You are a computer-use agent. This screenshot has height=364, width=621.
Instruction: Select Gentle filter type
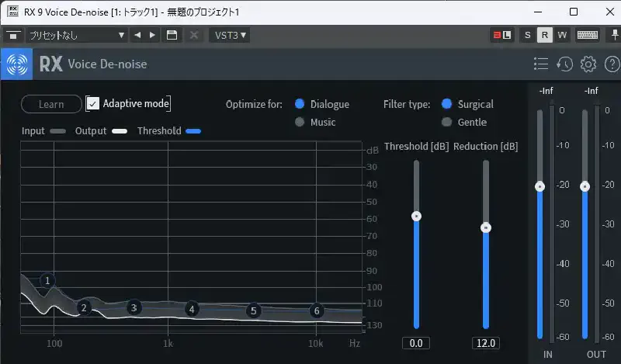pyautogui.click(x=447, y=122)
